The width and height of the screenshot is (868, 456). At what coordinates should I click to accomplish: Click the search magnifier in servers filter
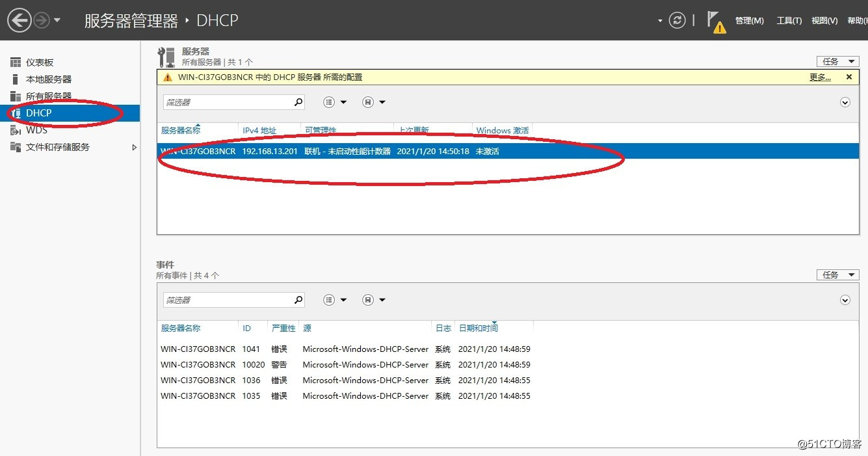coord(298,102)
